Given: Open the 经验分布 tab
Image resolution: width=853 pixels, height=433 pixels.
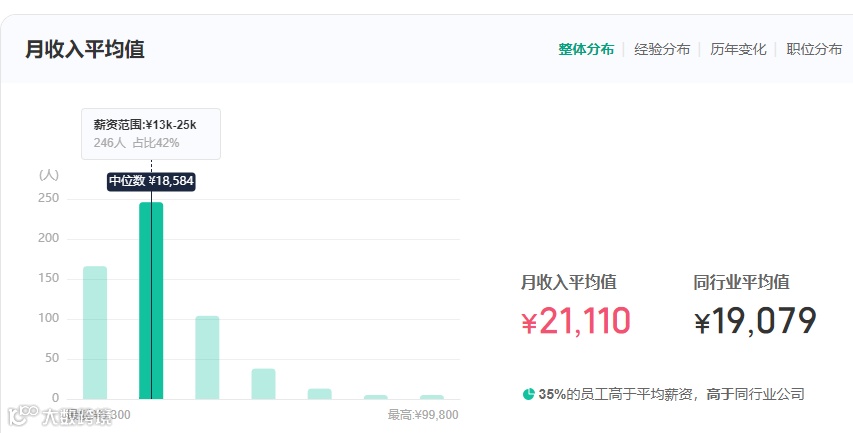Looking at the screenshot, I should pos(662,50).
